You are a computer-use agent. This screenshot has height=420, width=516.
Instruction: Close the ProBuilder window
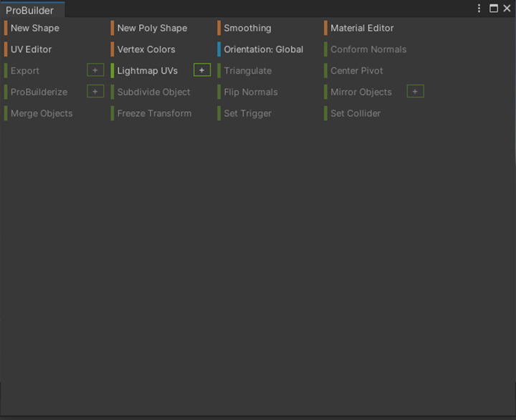pos(507,8)
